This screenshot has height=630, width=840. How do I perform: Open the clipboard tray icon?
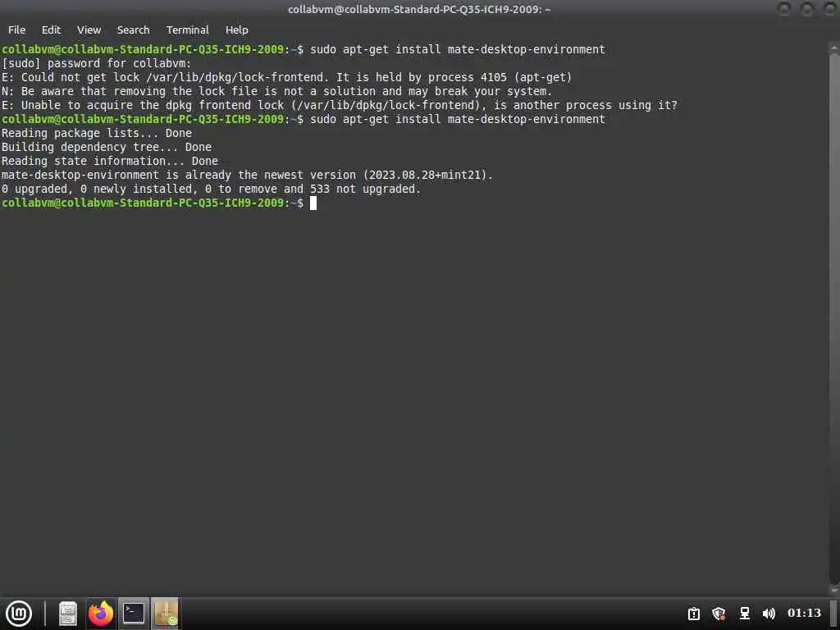click(x=694, y=614)
